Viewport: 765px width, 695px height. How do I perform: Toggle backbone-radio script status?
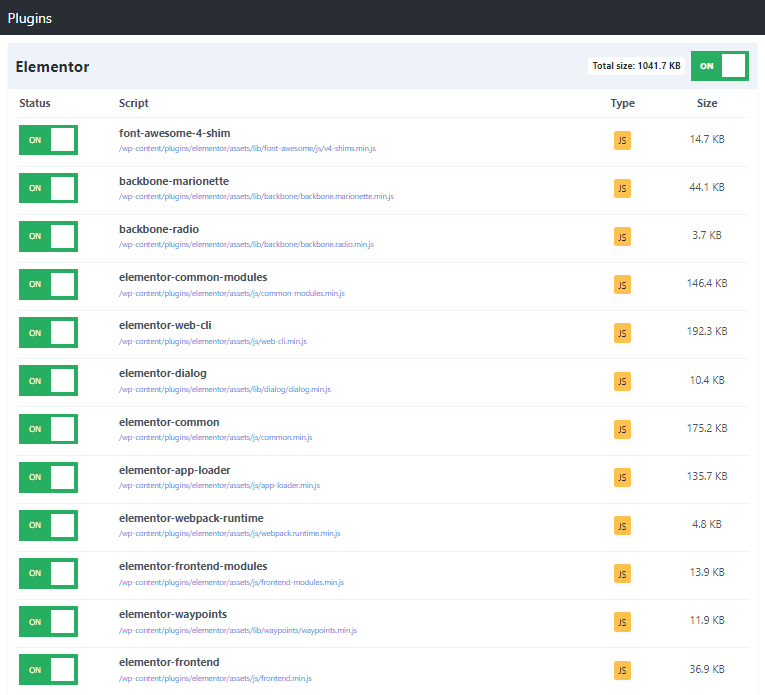click(x=48, y=236)
